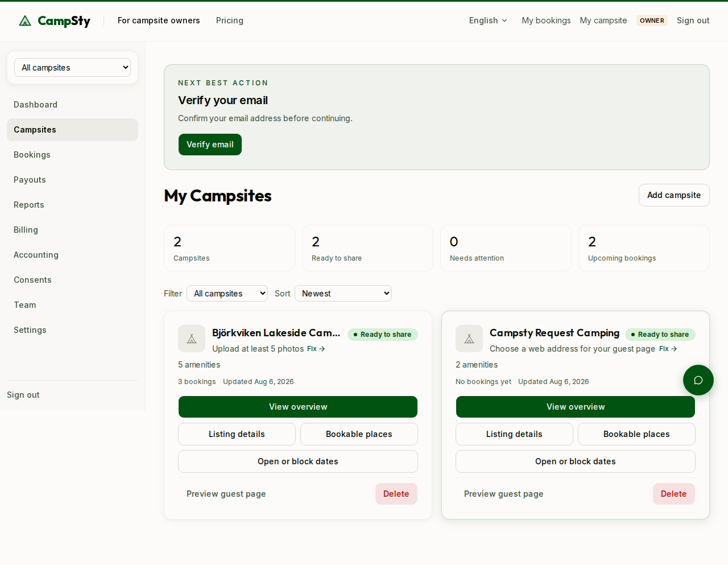Open Consents in sidebar

coord(72,280)
